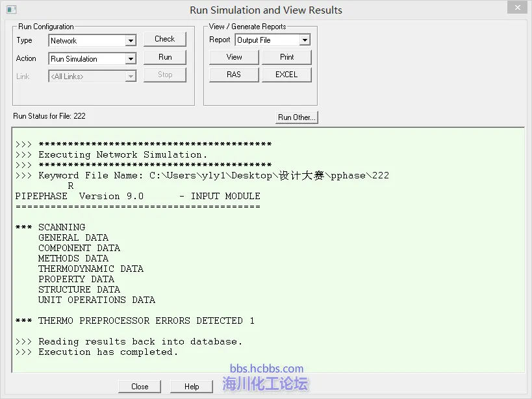The width and height of the screenshot is (532, 399).
Task: Close the Run Simulation window
Action: 518,7
